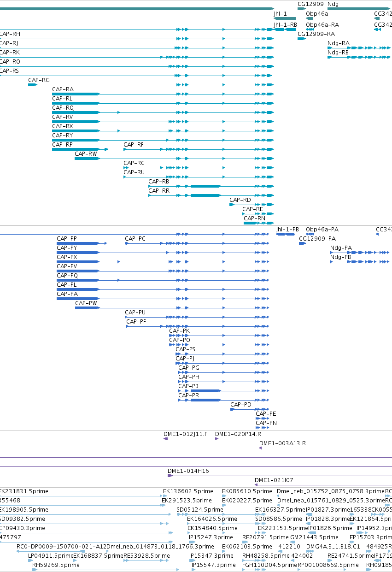
Task: Click the CAP-PF CDS label
Action: point(136,322)
